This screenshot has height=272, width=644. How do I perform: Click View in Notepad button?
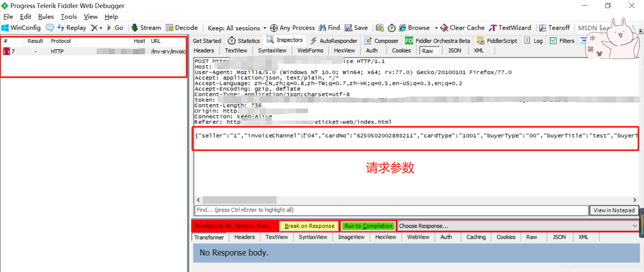pyautogui.click(x=614, y=210)
